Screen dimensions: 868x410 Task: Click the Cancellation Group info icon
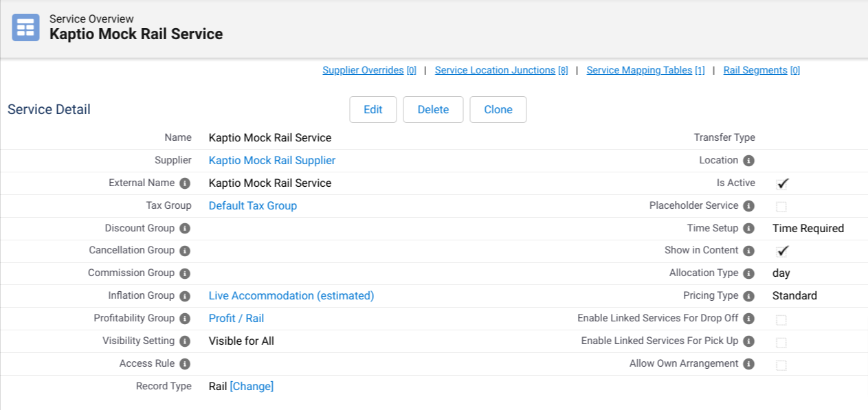185,251
